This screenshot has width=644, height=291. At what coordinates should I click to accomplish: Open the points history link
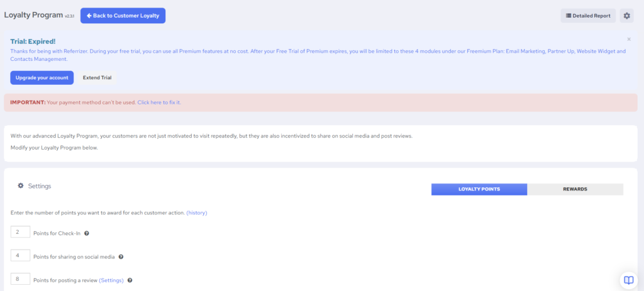(197, 213)
